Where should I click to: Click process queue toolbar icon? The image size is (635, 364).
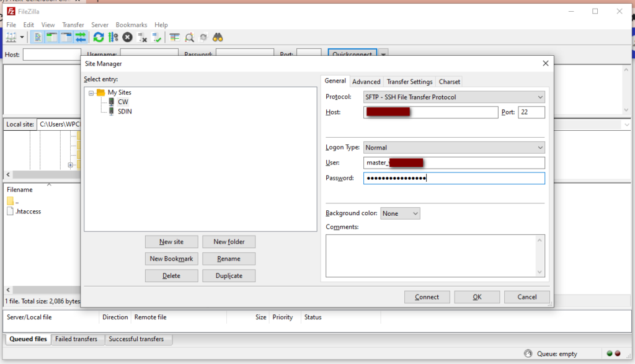pos(113,37)
